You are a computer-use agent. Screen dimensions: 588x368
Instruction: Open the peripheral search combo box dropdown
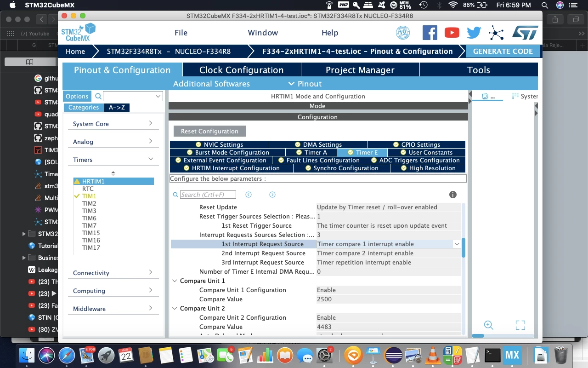(x=158, y=96)
